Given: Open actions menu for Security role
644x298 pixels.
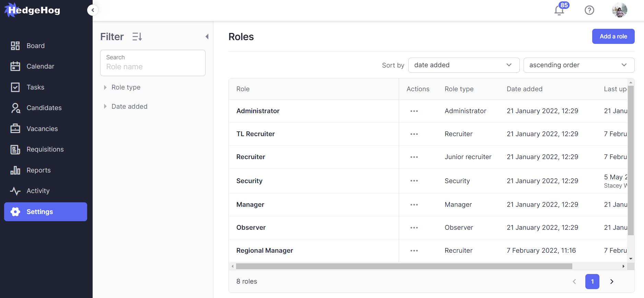Looking at the screenshot, I should tap(414, 181).
